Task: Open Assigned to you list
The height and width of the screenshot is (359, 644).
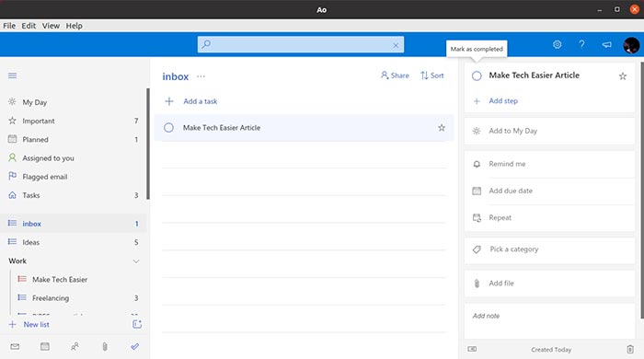Action: pyautogui.click(x=73, y=158)
